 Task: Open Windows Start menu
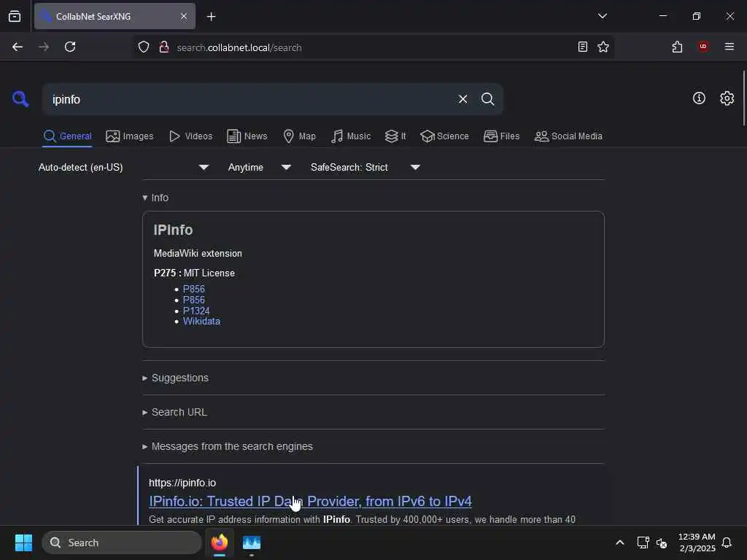(x=23, y=542)
